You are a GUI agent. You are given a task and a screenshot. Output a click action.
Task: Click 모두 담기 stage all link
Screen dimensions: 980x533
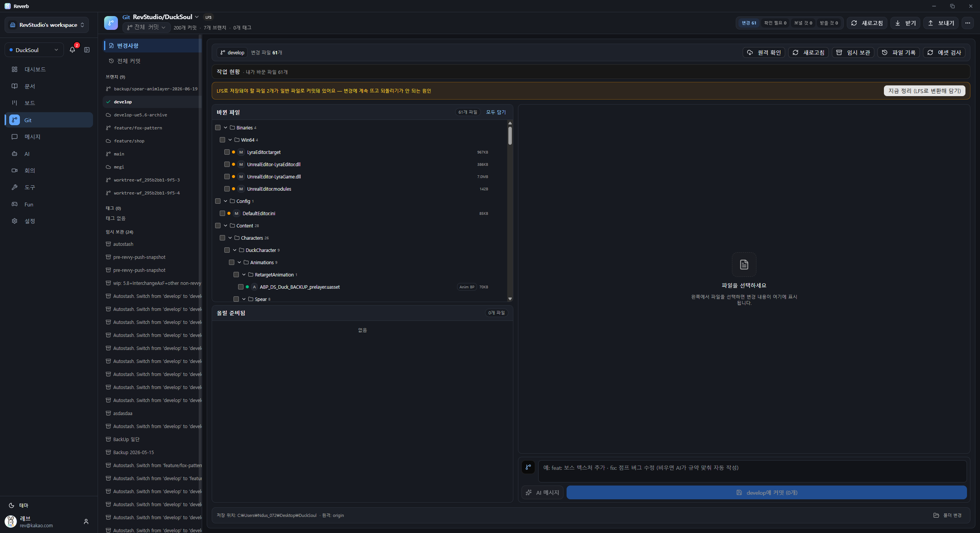(x=496, y=112)
